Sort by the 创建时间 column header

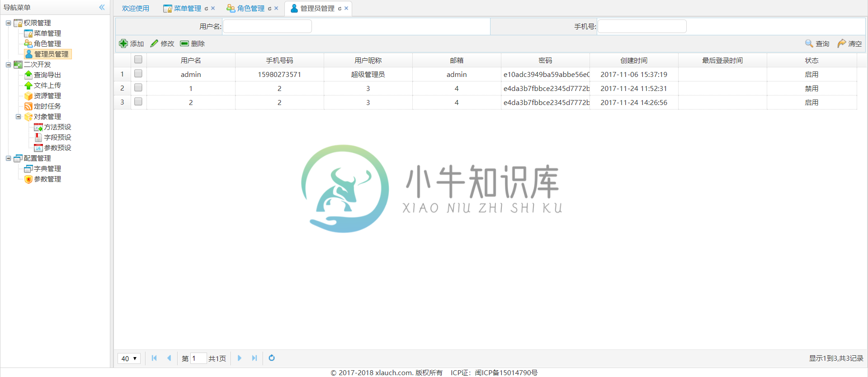[x=634, y=61]
